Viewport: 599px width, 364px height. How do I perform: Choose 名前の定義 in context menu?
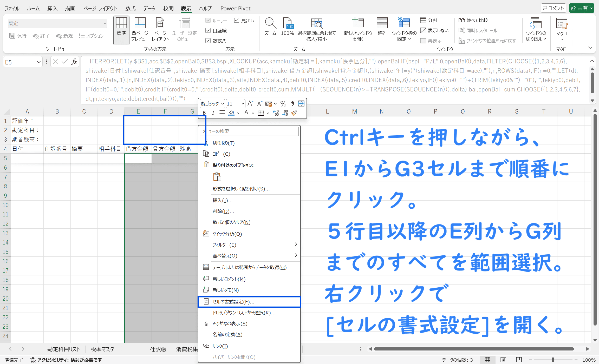tap(249, 334)
